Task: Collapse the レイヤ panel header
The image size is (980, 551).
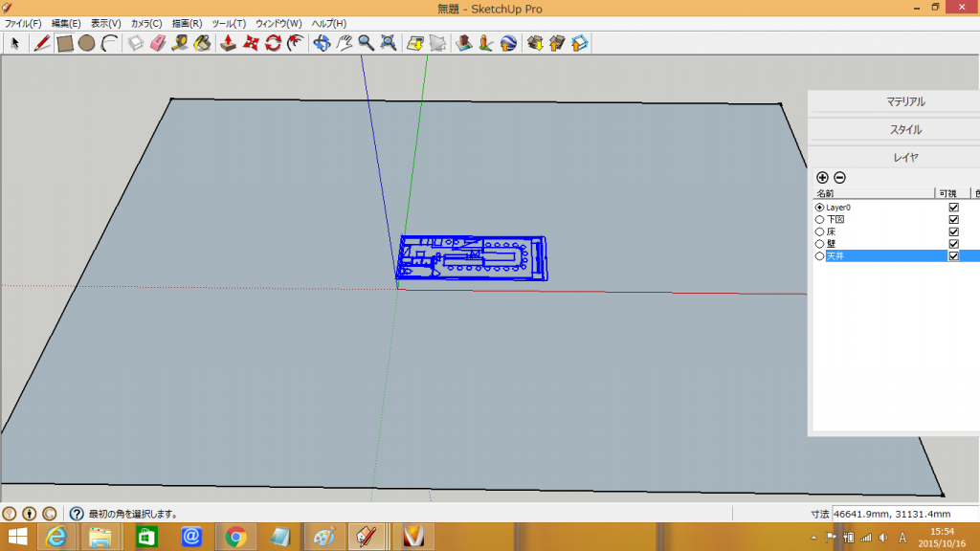Action: (x=904, y=157)
